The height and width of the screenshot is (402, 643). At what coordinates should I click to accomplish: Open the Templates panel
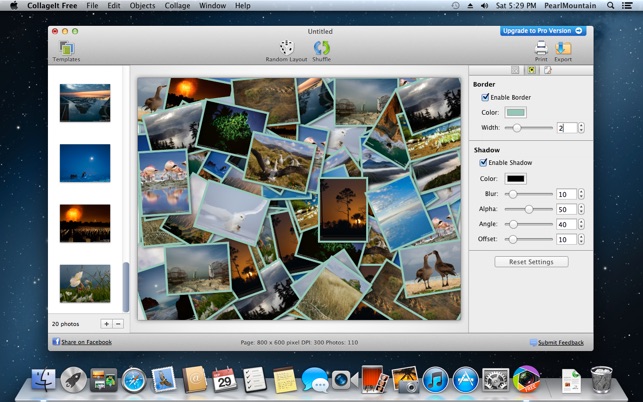coord(66,50)
